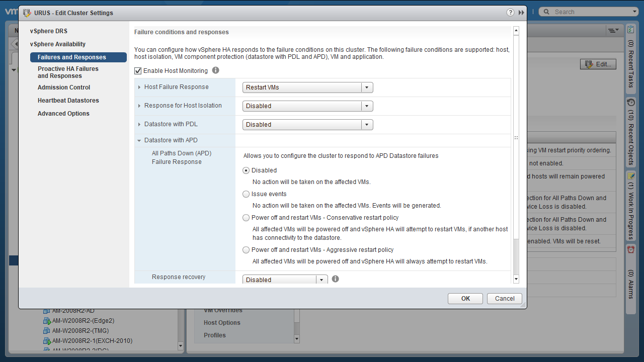The width and height of the screenshot is (644, 362).
Task: Click the dialog expand arrows icon
Action: pyautogui.click(x=521, y=13)
